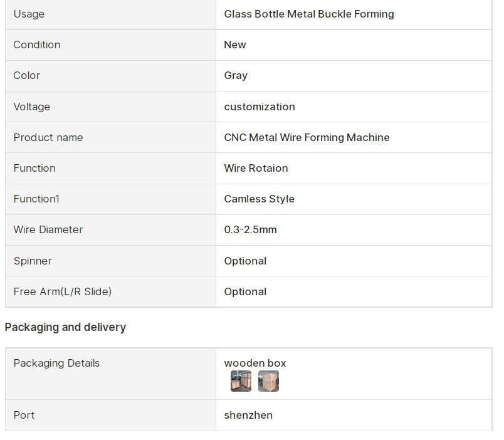Click the 'New' condition value
The width and height of the screenshot is (504, 440).
pyautogui.click(x=235, y=45)
